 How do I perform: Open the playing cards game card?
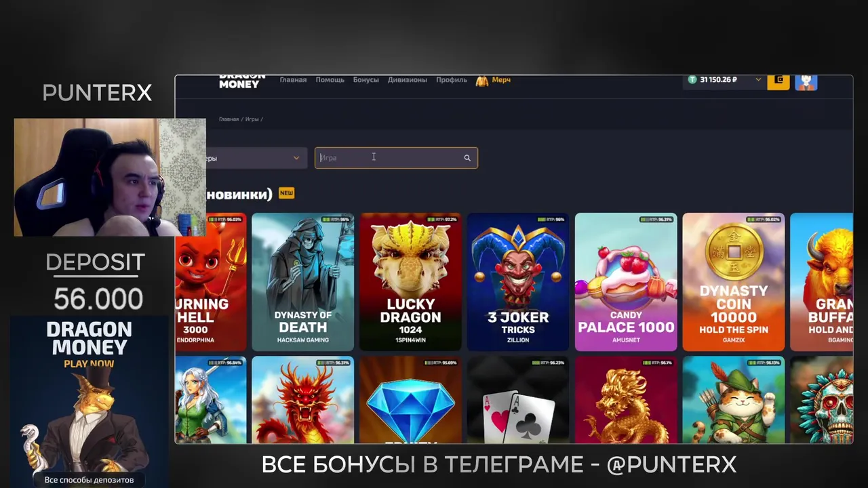(x=518, y=400)
